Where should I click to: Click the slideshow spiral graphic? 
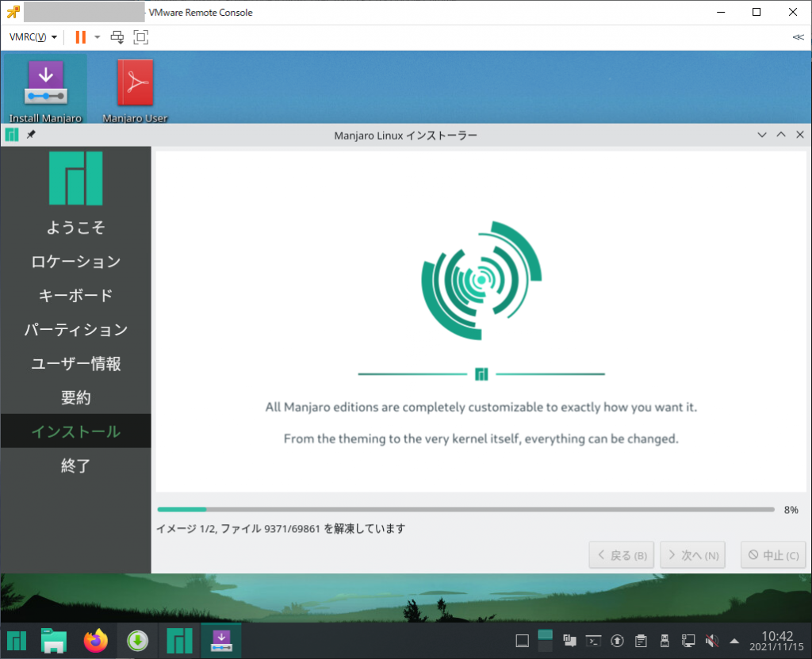[x=481, y=280]
